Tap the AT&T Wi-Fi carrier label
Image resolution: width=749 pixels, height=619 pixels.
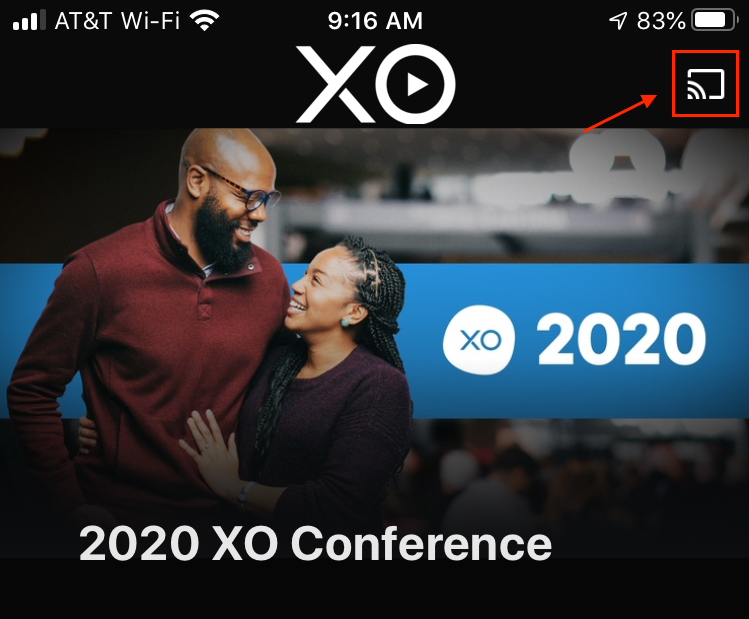click(117, 21)
